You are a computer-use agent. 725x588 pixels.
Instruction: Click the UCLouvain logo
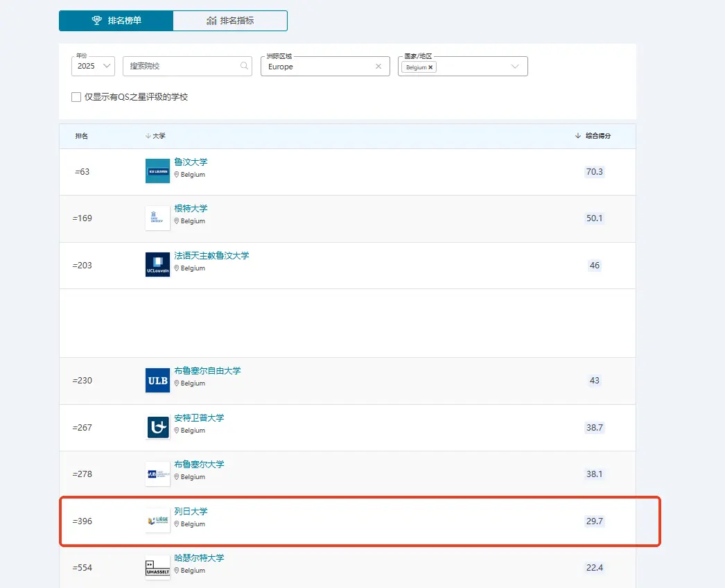point(157,265)
